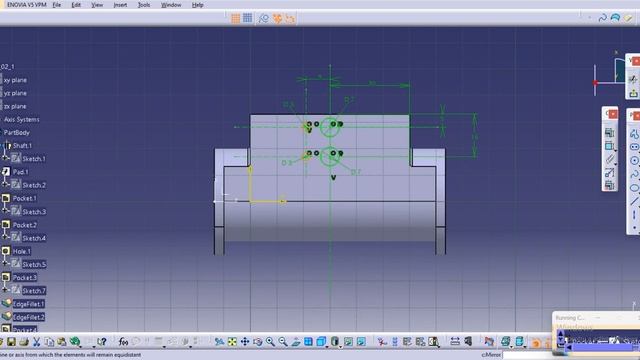This screenshot has height=360, width=640.
Task: Click the Copy icon in bottom toolbar
Action: point(49,342)
